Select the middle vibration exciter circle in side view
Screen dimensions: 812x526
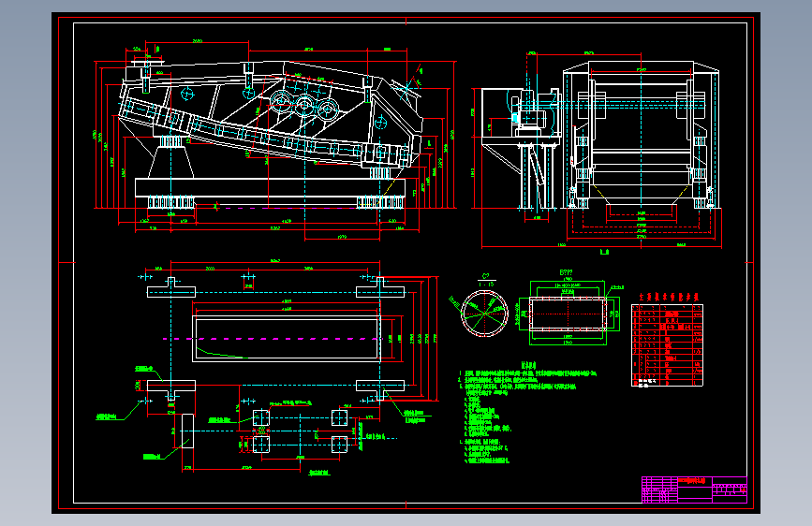(x=304, y=105)
